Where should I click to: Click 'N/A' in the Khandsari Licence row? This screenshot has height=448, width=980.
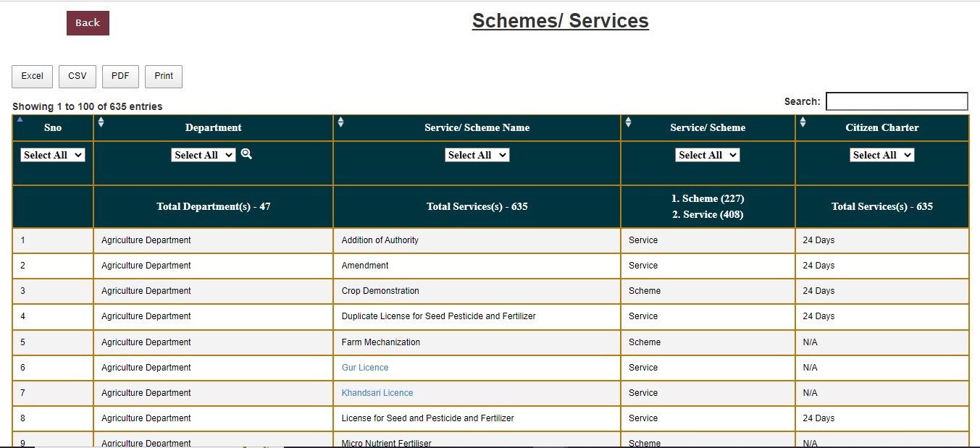811,393
